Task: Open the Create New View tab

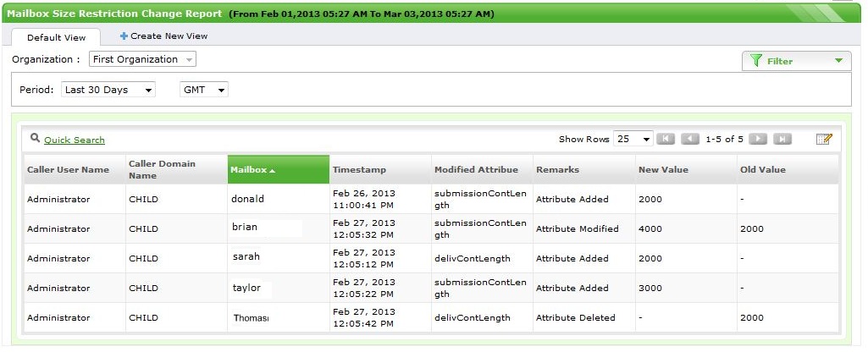Action: (169, 36)
